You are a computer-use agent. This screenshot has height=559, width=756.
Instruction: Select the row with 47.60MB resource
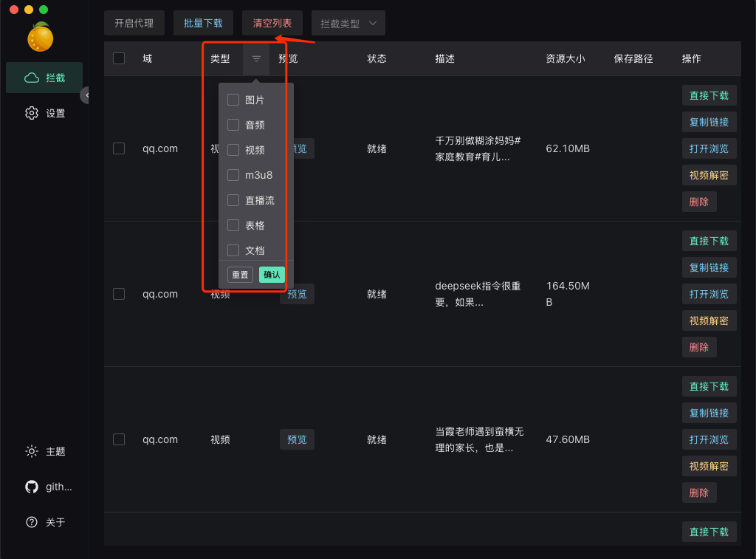(119, 439)
